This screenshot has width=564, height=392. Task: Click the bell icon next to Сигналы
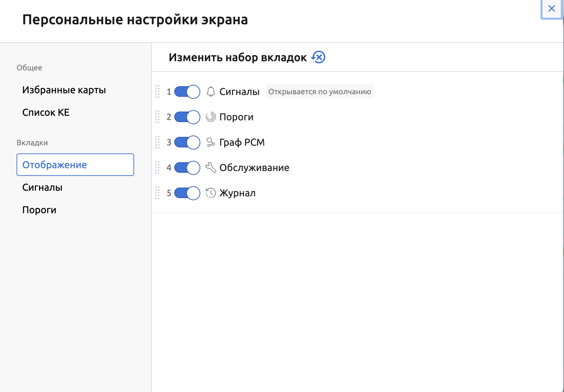tap(211, 91)
